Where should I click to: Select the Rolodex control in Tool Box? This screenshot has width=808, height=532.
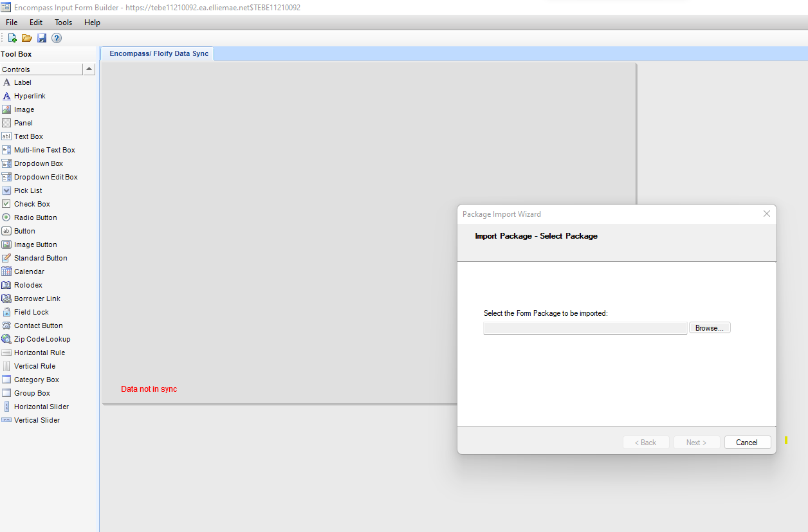pos(28,285)
